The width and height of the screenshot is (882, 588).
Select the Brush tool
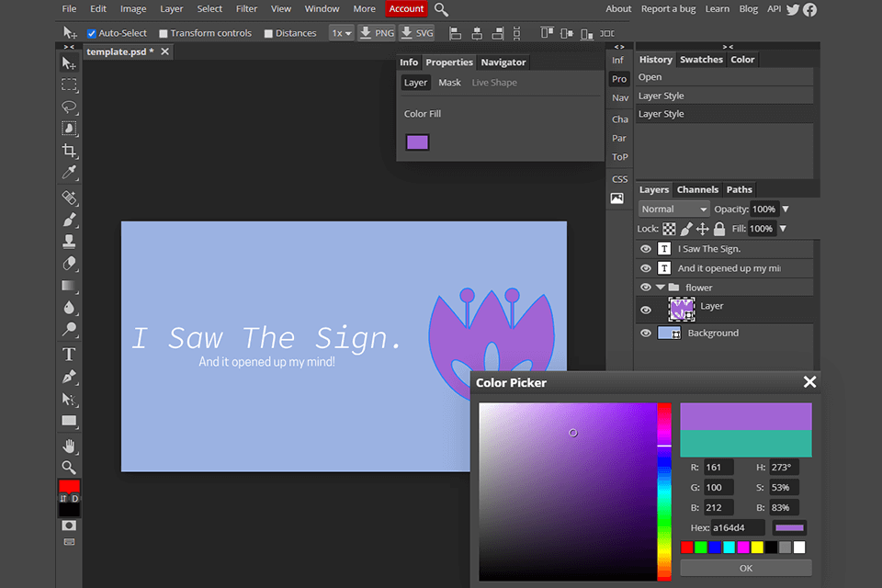click(69, 220)
